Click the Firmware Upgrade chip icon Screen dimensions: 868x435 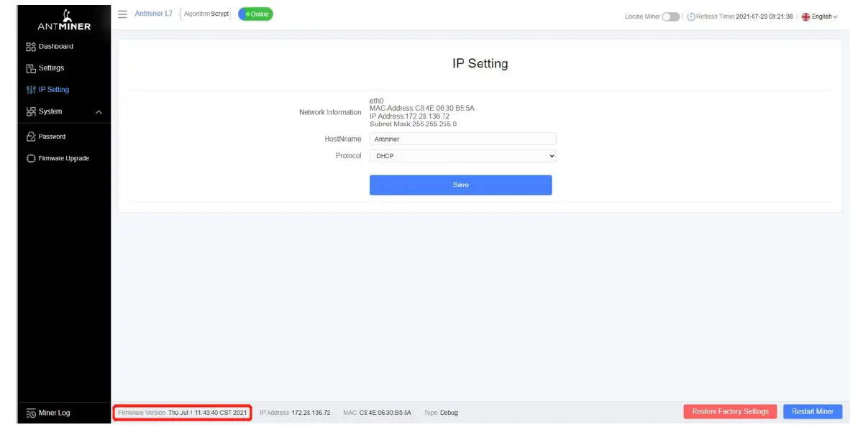point(30,158)
